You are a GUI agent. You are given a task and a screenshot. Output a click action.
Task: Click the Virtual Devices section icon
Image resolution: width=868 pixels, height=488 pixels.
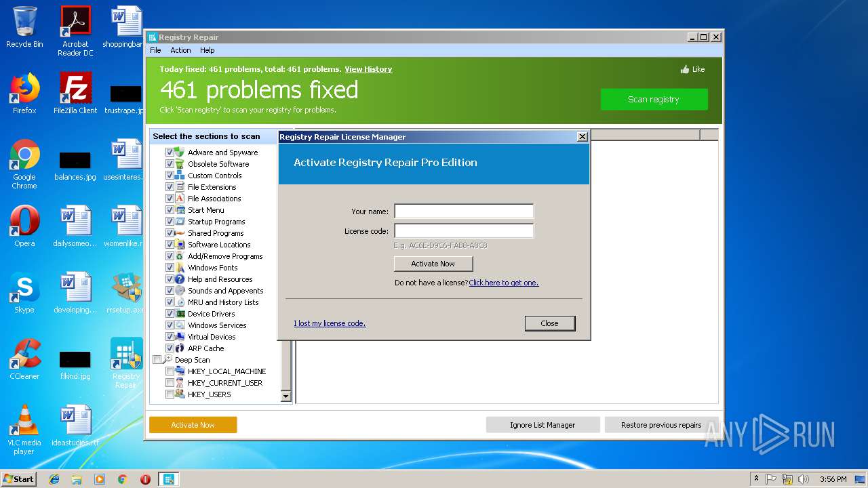180,337
